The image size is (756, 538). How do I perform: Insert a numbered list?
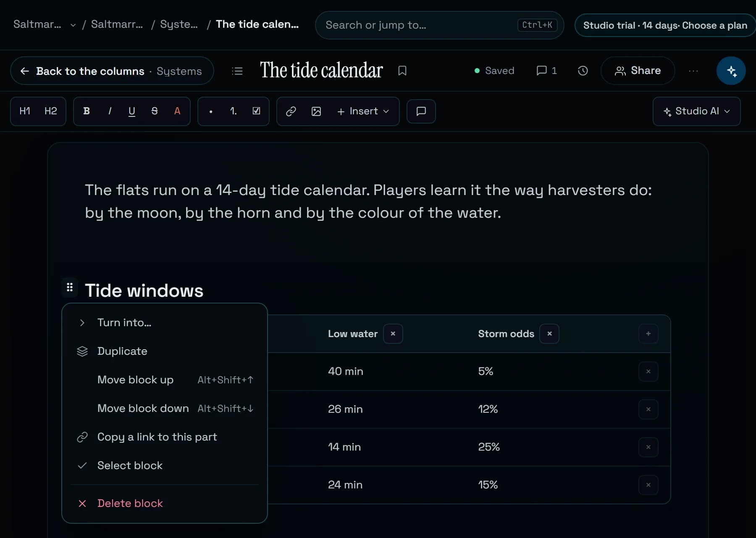pos(234,111)
